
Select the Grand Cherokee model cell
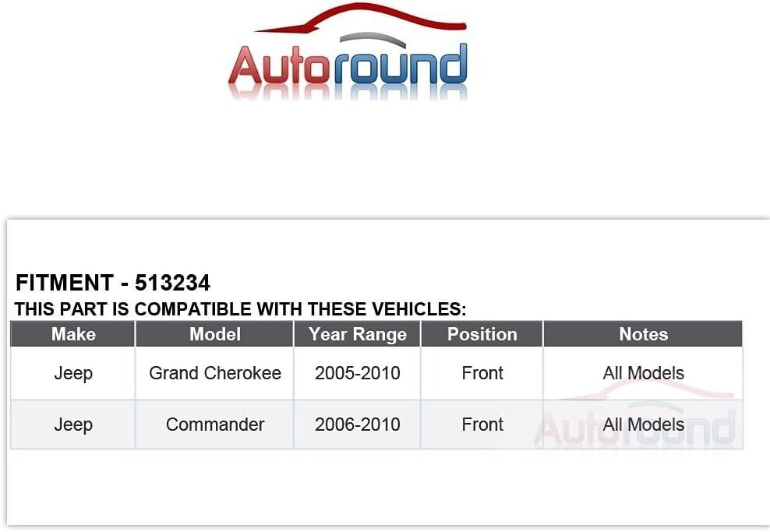tap(215, 373)
